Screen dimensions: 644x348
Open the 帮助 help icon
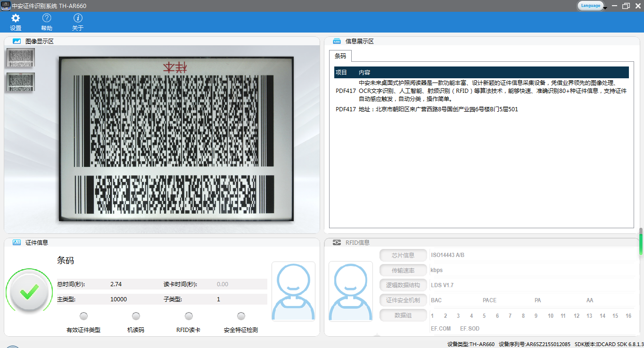coord(47,18)
